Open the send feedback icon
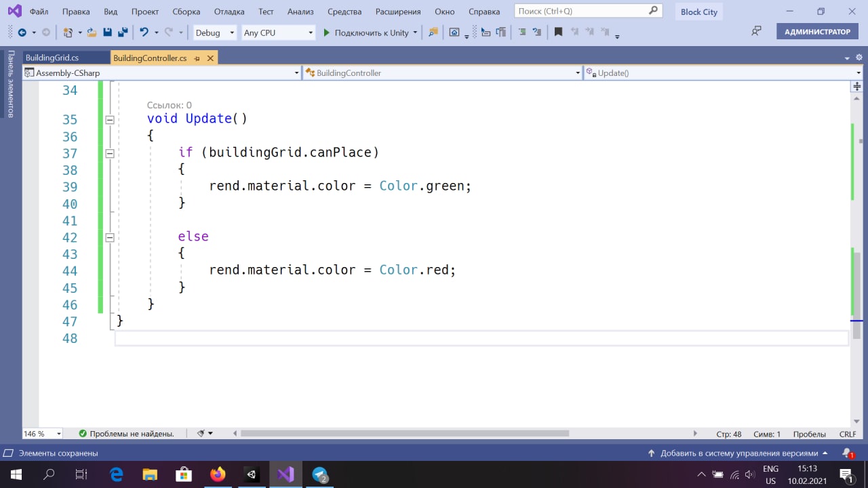 point(757,32)
